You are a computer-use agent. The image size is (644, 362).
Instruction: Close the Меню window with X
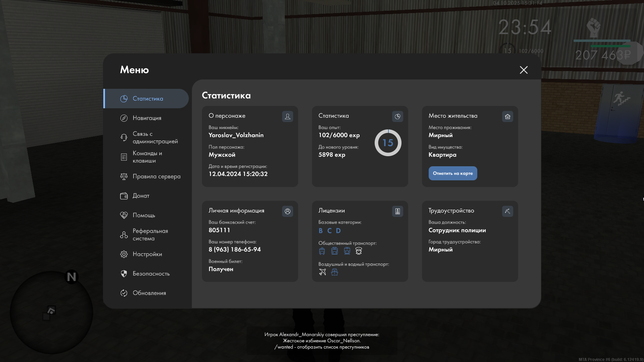[524, 70]
